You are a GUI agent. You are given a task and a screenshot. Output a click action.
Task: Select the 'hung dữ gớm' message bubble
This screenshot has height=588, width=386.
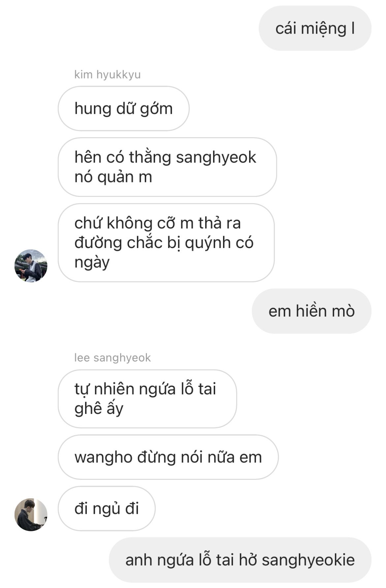(124, 108)
